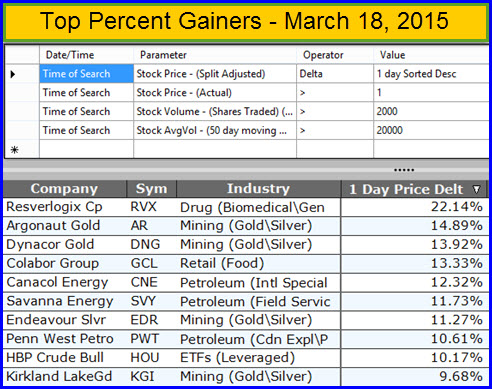The image size is (492, 389).
Task: Sort by Company column header
Action: coord(65,189)
